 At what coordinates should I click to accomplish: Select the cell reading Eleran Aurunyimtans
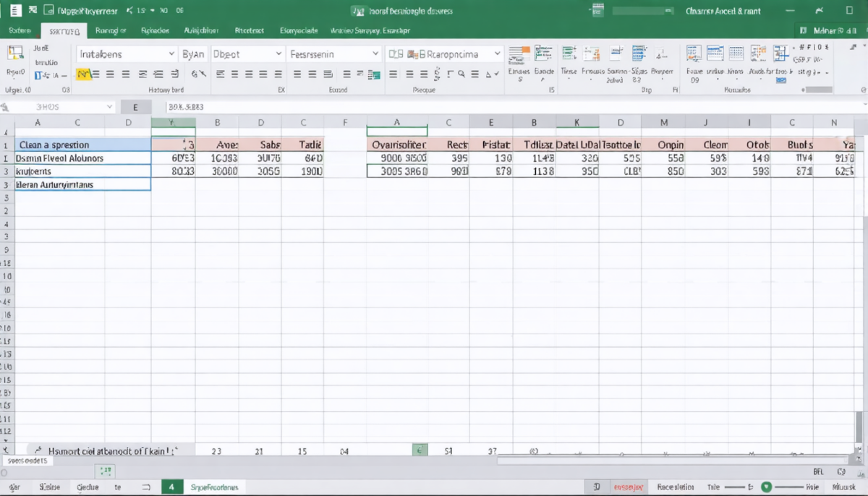(82, 184)
